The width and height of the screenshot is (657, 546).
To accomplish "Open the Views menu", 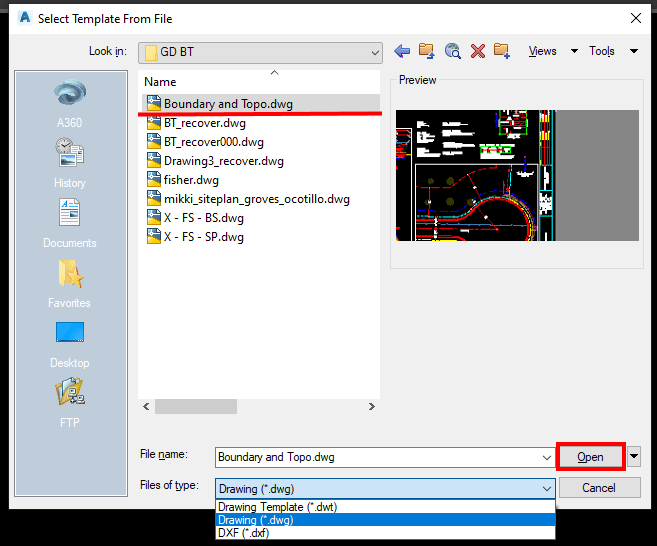I will coord(542,51).
